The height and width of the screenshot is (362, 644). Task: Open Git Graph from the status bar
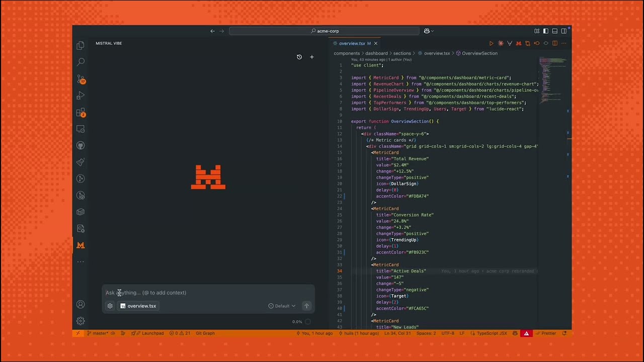205,333
